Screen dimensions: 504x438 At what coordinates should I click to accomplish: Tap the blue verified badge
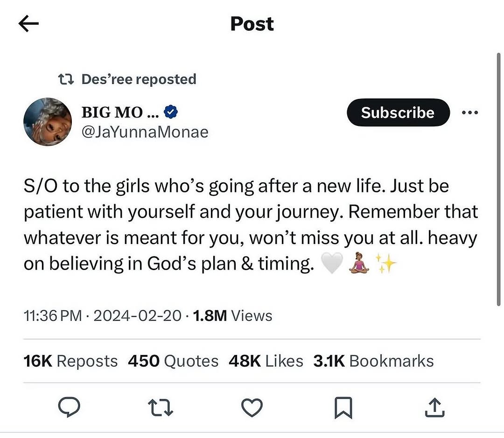pos(171,112)
